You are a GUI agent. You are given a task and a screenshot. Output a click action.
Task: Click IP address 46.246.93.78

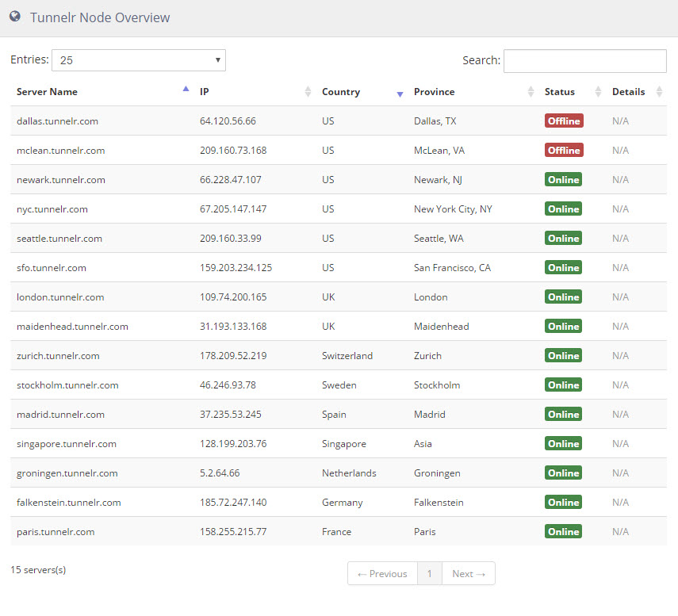tap(228, 385)
